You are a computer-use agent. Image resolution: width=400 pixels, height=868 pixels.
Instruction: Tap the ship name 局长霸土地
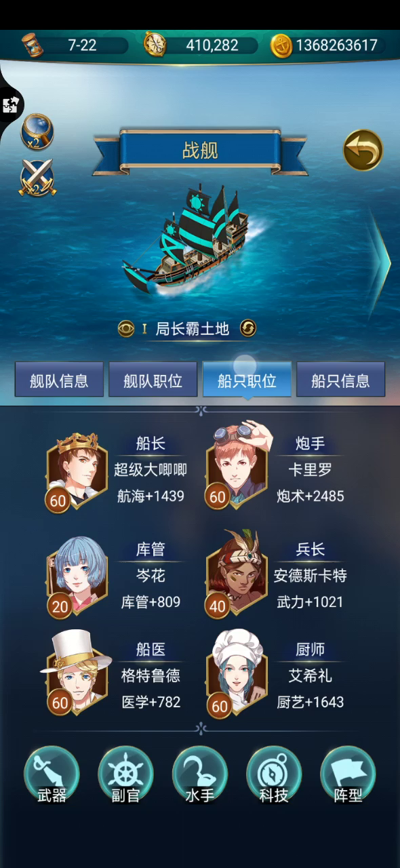tap(193, 329)
